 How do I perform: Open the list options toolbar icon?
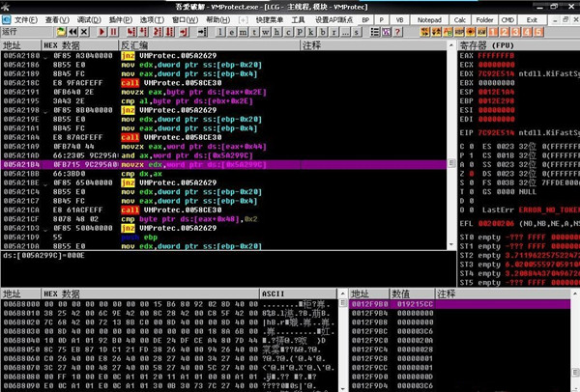point(375,32)
